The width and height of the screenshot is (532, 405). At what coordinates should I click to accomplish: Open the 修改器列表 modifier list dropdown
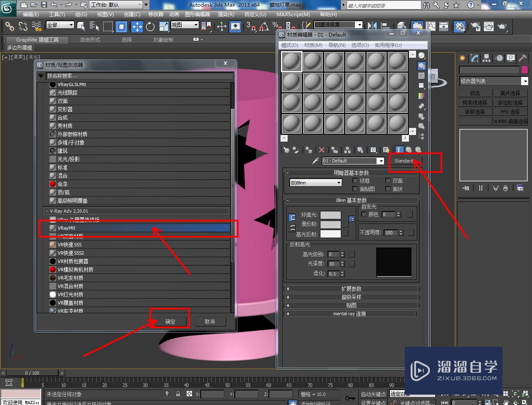493,81
